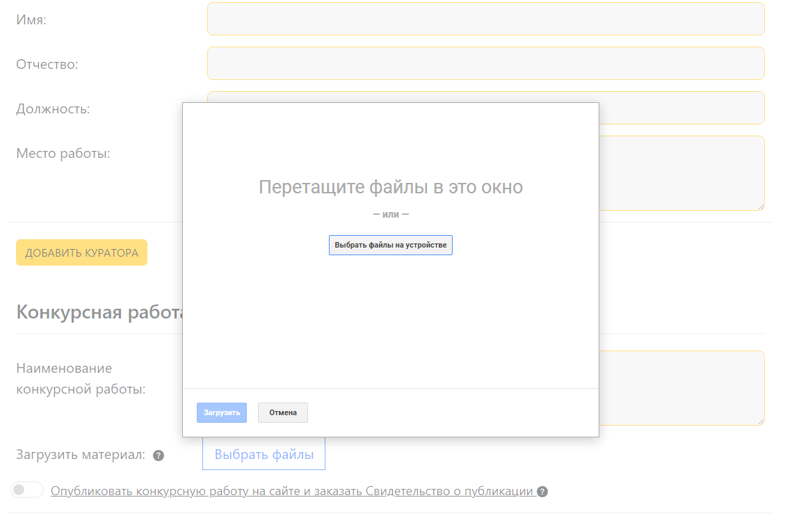Click the resize grip of the Наименование конкурсной работы textarea
Image resolution: width=801 pixels, height=532 pixels.
[x=761, y=421]
